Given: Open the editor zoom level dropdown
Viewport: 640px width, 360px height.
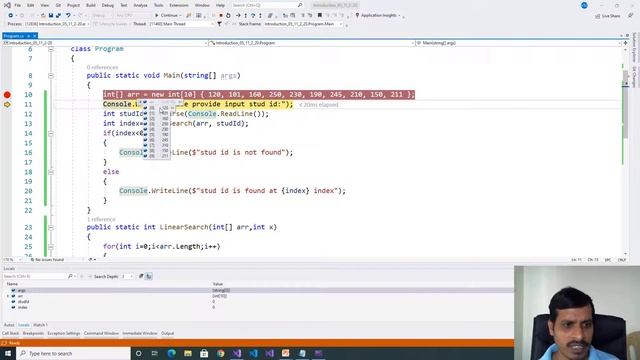Looking at the screenshot, I should point(12,260).
